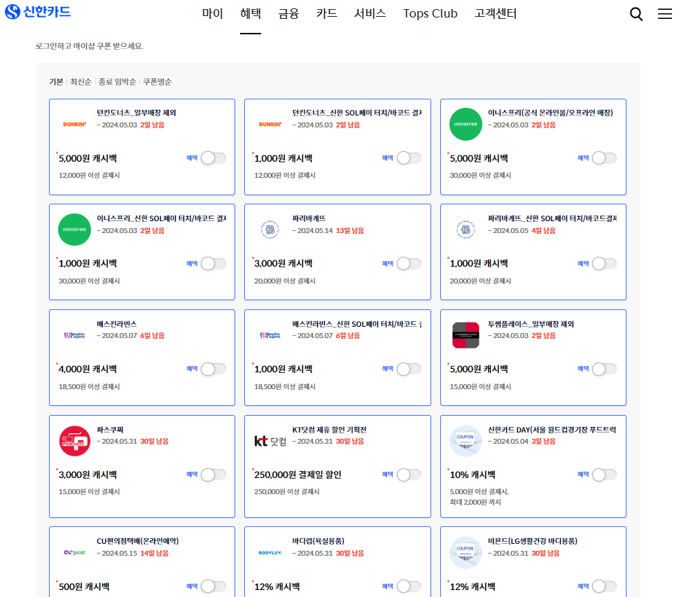
Task: Open the 마이 menu
Action: coord(213,14)
